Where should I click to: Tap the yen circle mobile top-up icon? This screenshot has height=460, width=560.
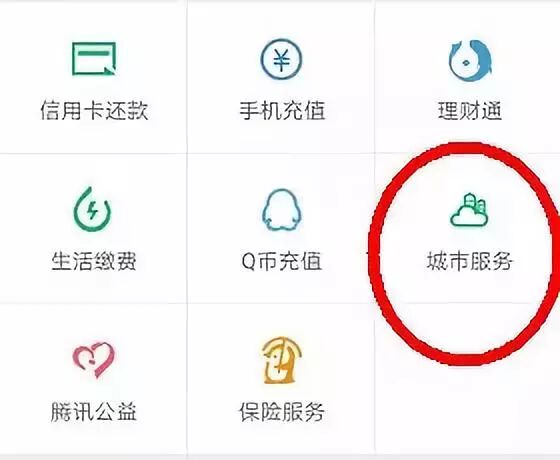[281, 59]
